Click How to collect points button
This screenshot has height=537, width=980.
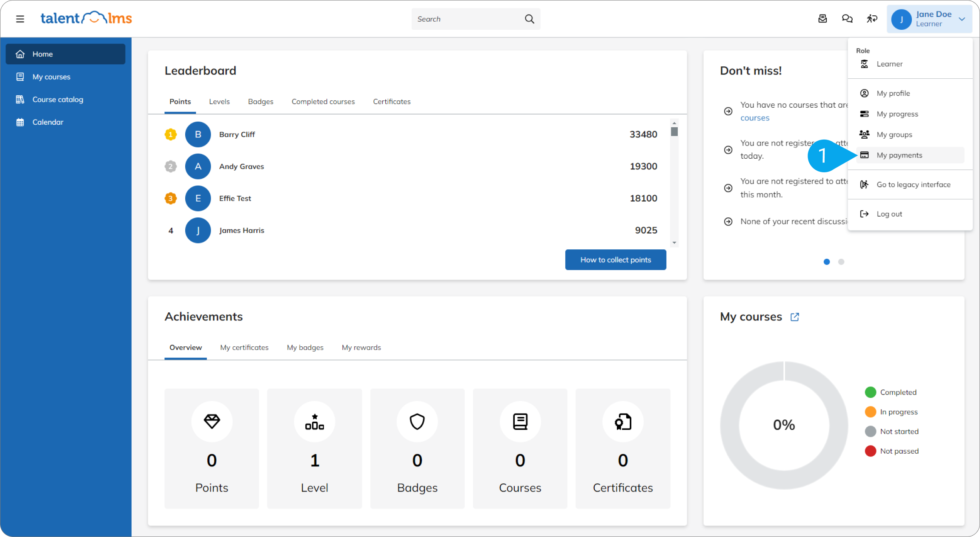pos(616,260)
